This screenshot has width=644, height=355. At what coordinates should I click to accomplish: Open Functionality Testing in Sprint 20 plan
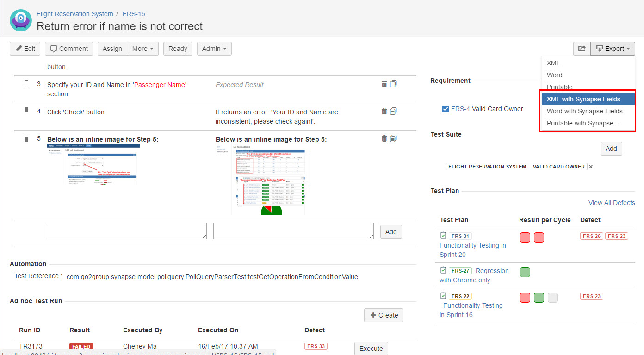pyautogui.click(x=472, y=250)
